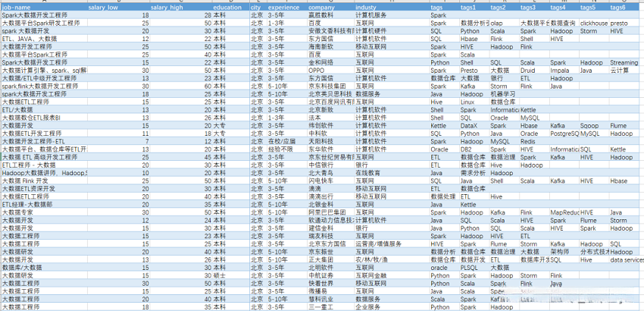This screenshot has height=311, width=644.
Task: Click the 在校/应届 experience cell
Action: tap(286, 142)
